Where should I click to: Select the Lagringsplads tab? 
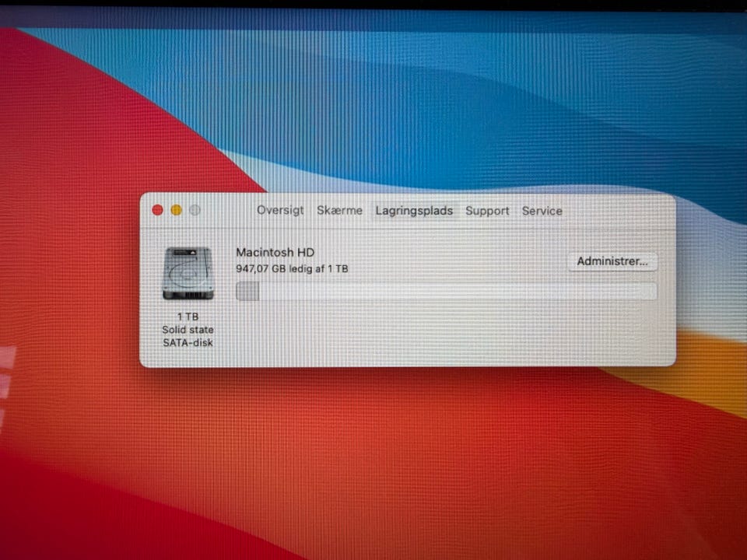[x=414, y=211]
